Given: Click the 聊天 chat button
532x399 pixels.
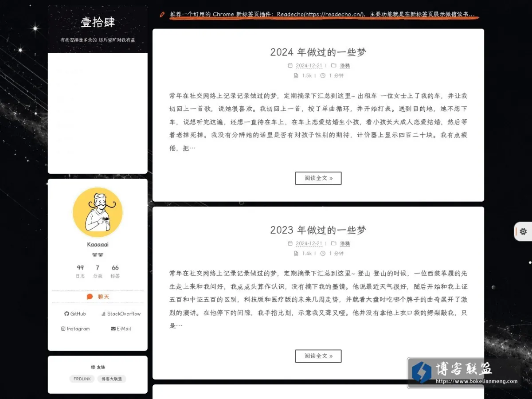Looking at the screenshot, I should [x=98, y=297].
